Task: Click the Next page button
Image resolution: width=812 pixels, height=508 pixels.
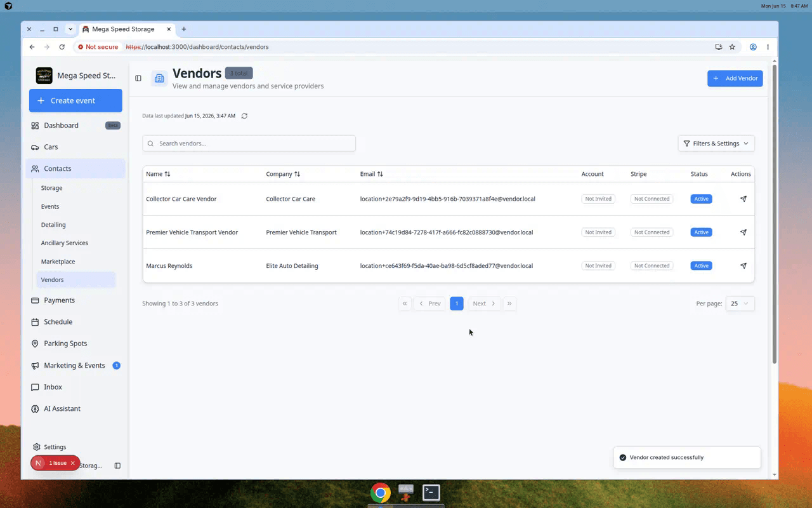Action: 484,304
